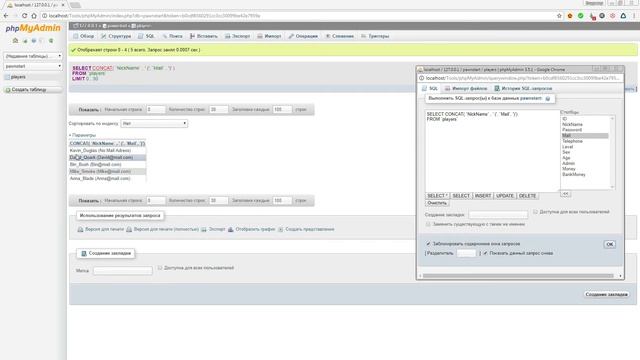Click the INSERT button

click(x=483, y=196)
